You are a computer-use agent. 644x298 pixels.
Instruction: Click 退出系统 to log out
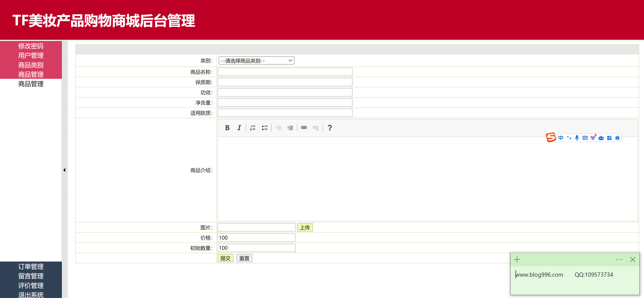[x=31, y=295]
